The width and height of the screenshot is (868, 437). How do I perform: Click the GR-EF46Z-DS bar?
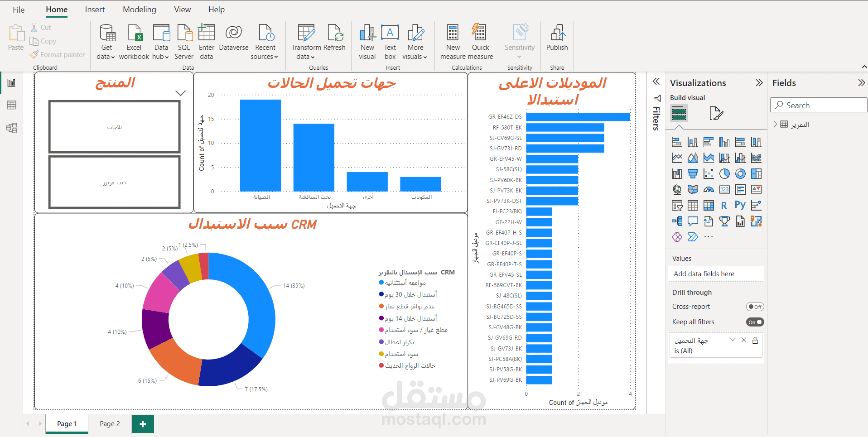[x=578, y=117]
